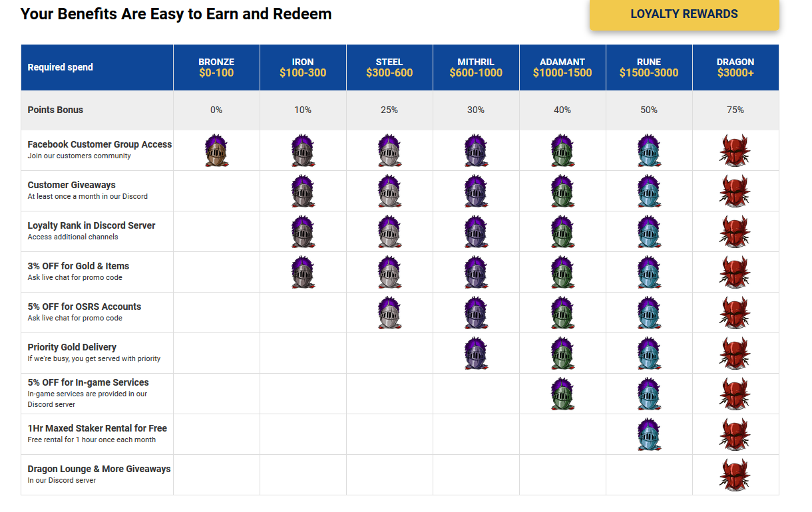Click Dragon helmet in 3% OFF Gold & Items row
Image resolution: width=812 pixels, height=512 pixels.
[735, 272]
